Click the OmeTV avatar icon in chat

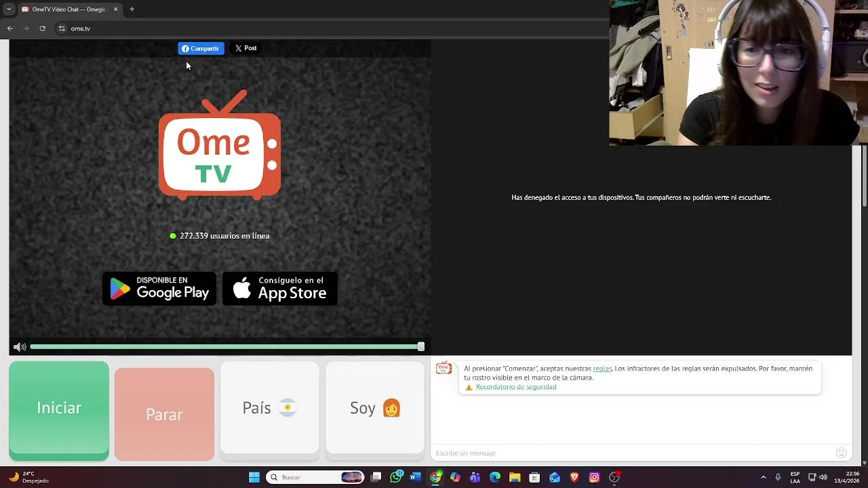[443, 368]
